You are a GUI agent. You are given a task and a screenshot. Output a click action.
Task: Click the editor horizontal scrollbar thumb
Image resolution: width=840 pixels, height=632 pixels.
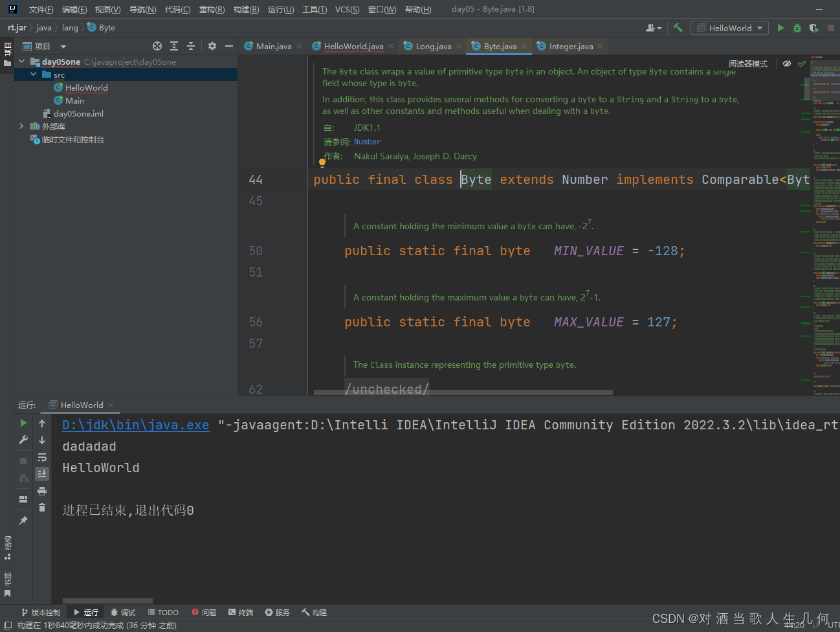coord(463,392)
